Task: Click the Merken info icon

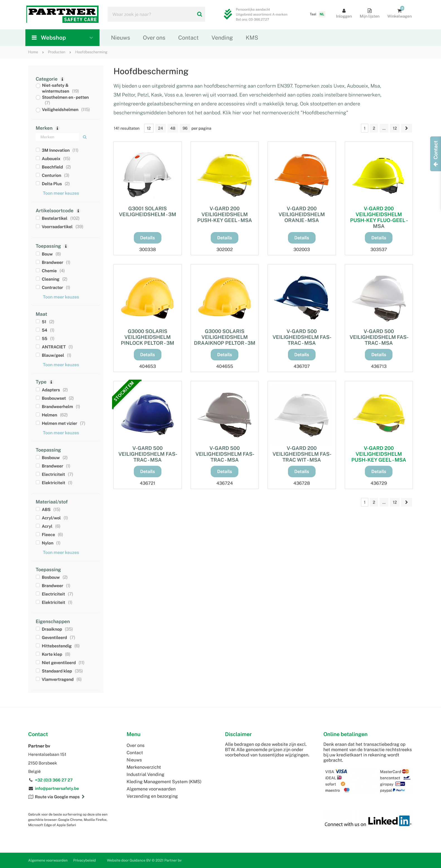Action: point(58,128)
